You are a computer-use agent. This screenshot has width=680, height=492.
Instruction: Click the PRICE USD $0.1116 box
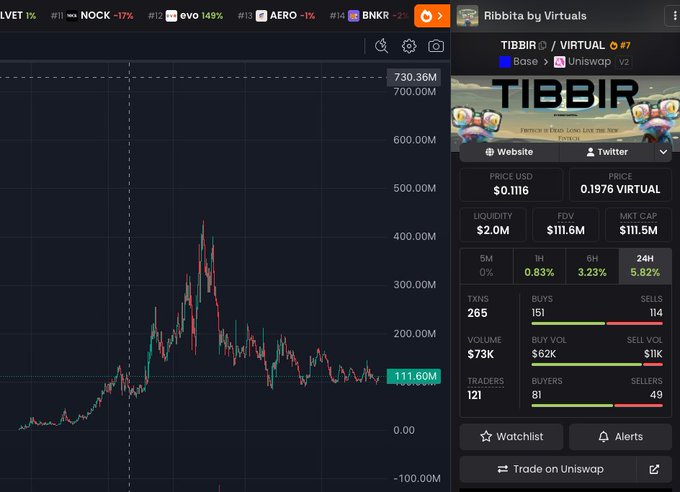pyautogui.click(x=511, y=184)
